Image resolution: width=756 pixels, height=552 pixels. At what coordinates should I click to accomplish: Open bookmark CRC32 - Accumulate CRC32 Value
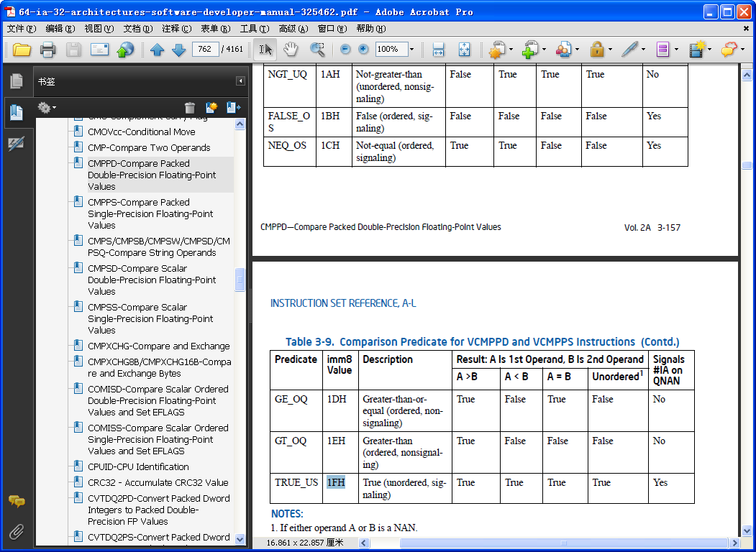[x=158, y=482]
